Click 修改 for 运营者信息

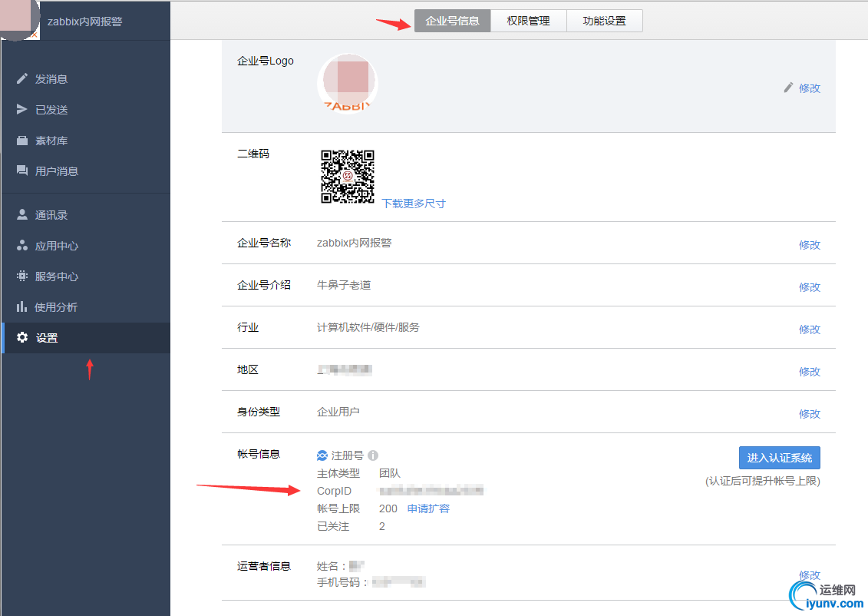tap(810, 575)
